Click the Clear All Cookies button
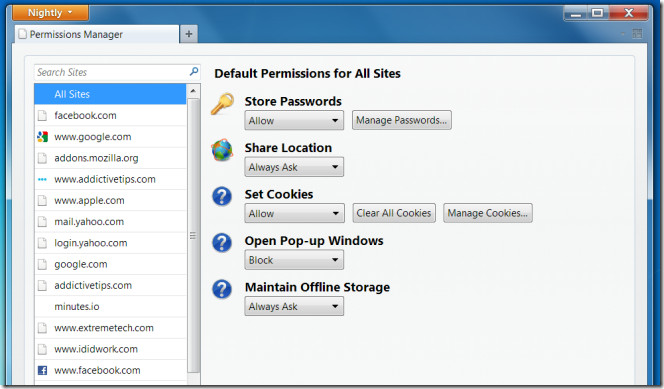The width and height of the screenshot is (664, 389). 394,213
